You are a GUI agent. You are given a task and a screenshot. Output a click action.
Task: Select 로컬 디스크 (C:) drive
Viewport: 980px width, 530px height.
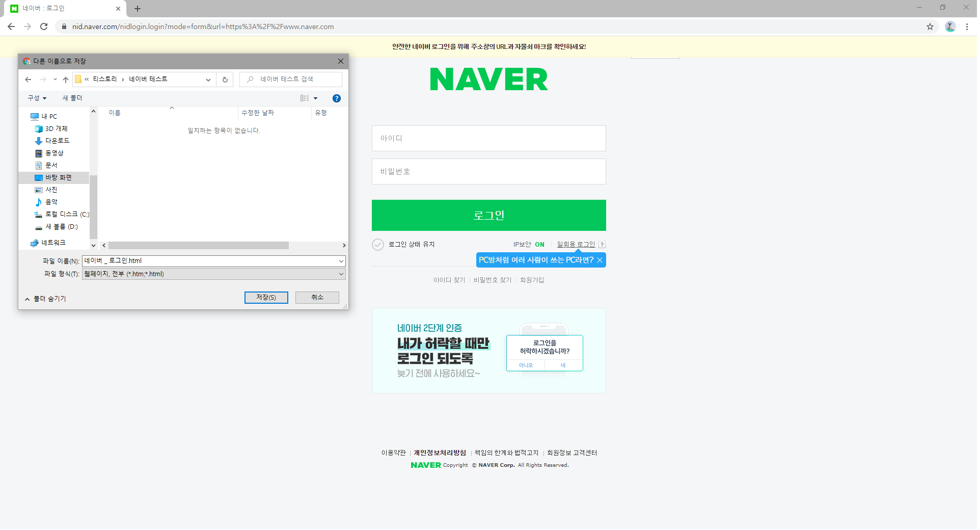(x=62, y=214)
